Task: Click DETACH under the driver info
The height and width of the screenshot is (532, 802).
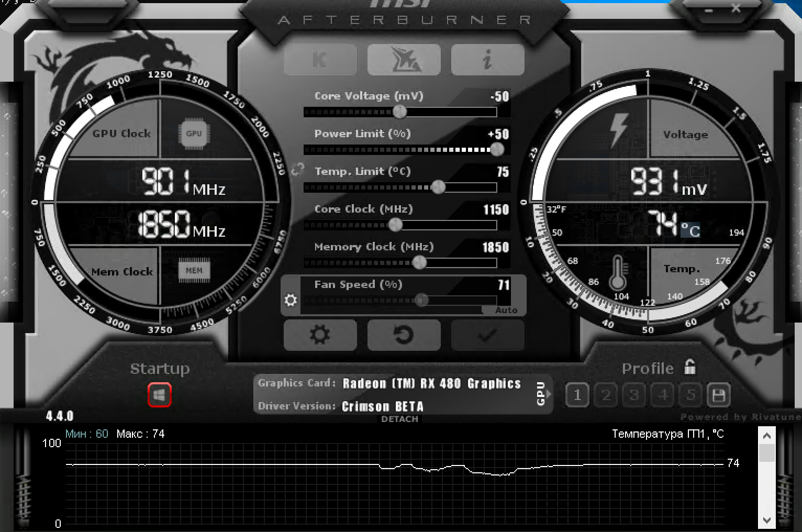Action: [400, 419]
